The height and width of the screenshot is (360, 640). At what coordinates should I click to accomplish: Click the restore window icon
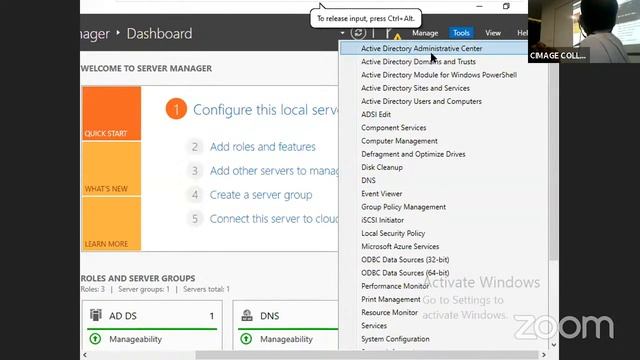pos(506,6)
